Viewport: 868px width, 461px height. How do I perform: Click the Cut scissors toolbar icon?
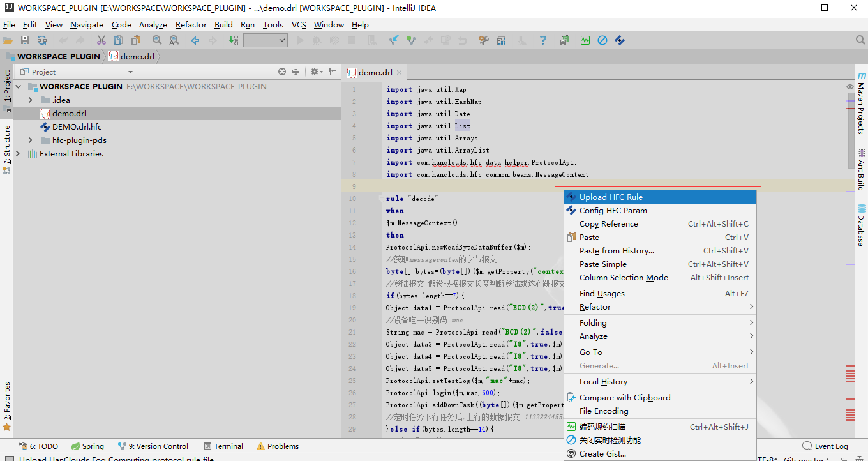[101, 40]
